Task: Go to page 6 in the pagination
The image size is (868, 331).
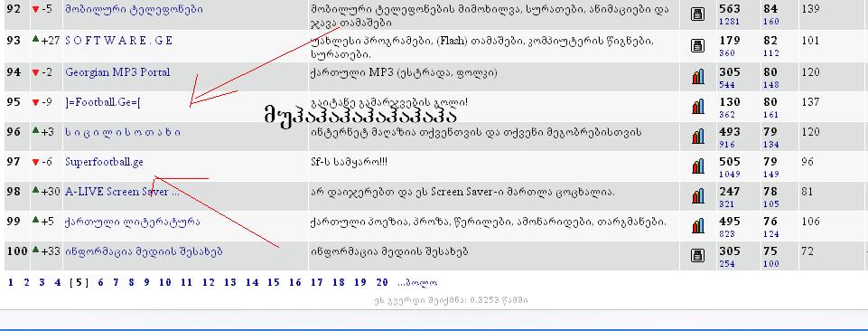Action: pyautogui.click(x=101, y=283)
